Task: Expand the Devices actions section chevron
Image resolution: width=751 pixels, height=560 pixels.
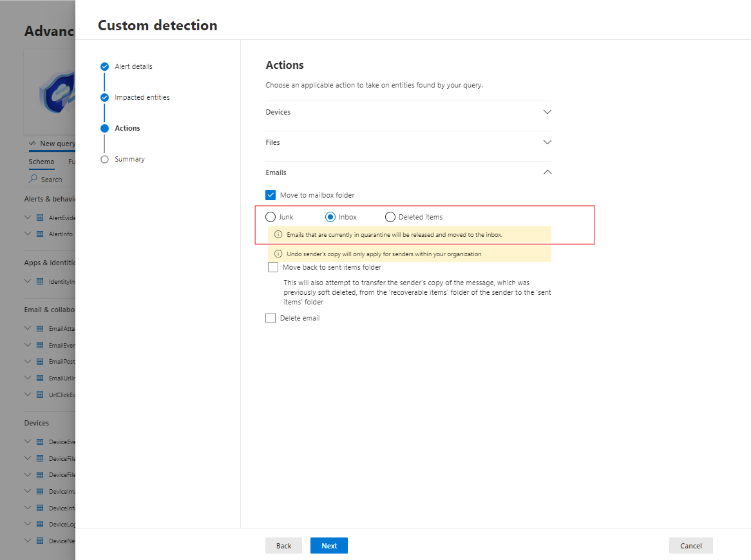Action: 547,112
